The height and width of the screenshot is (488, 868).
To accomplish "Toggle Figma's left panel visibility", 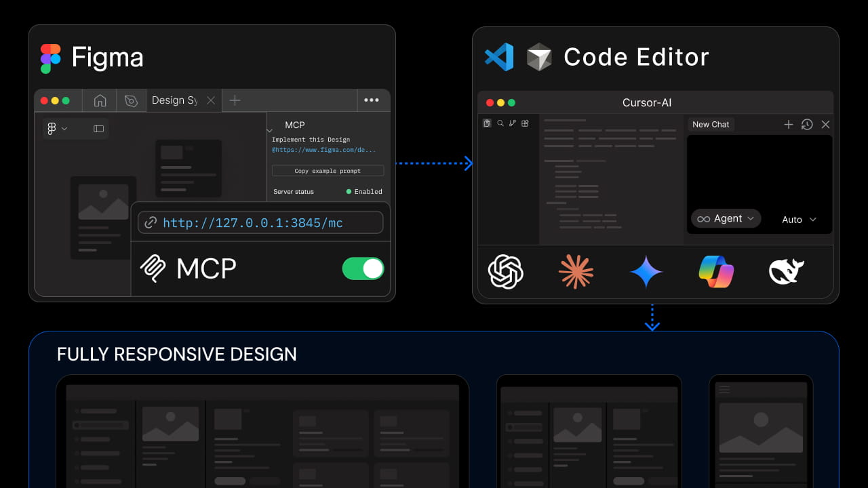I will click(97, 128).
